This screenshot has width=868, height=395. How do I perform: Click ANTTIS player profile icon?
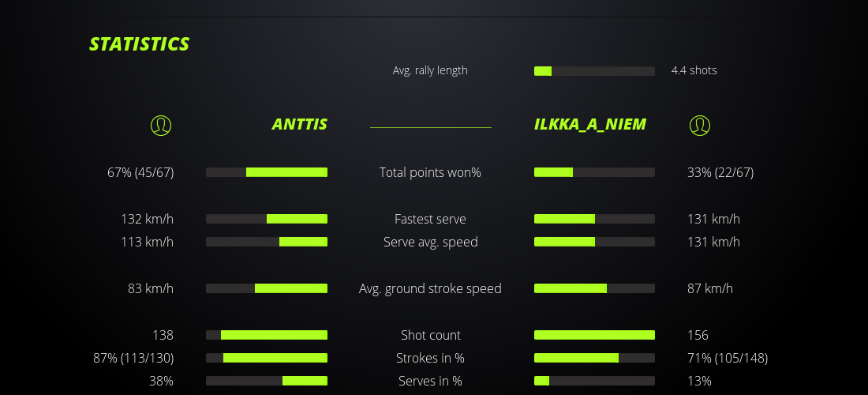pos(160,125)
